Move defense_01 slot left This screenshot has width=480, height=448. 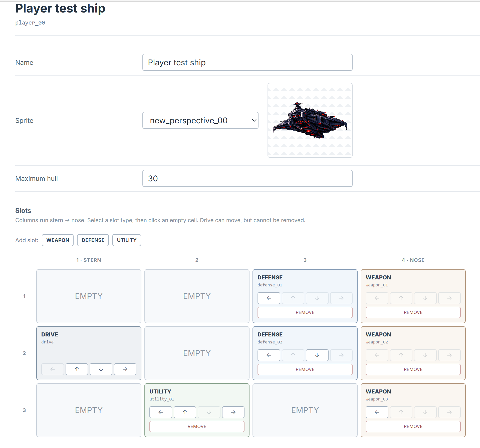[269, 298]
